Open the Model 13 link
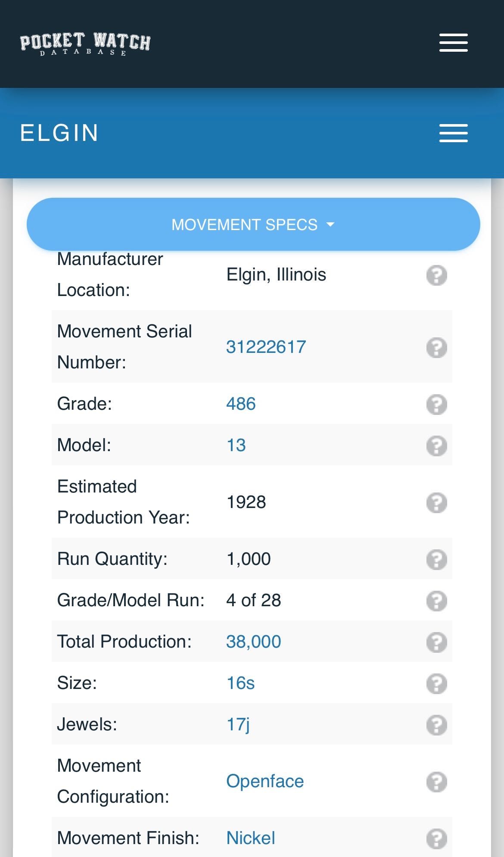This screenshot has height=857, width=504. pos(236,446)
